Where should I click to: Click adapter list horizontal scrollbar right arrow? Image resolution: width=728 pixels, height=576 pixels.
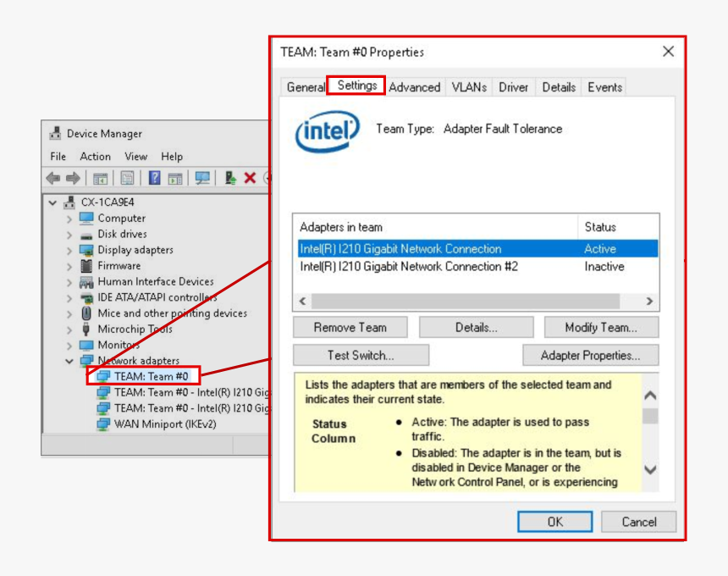click(649, 301)
